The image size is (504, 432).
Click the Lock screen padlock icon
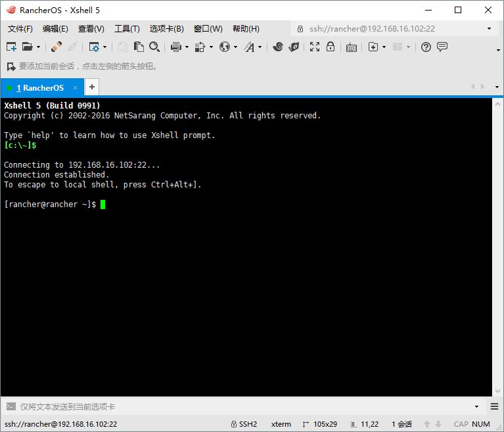pyautogui.click(x=331, y=47)
